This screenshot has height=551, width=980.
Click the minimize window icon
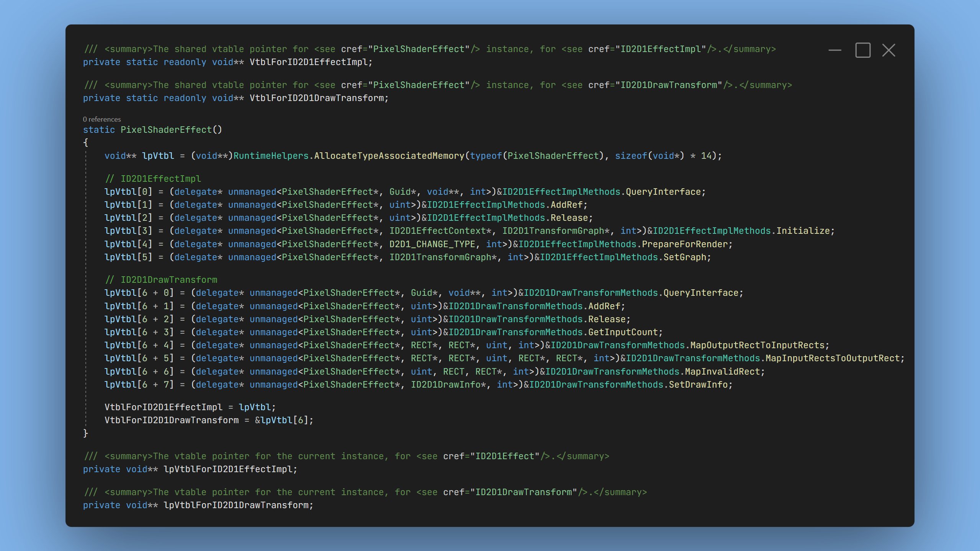tap(835, 50)
